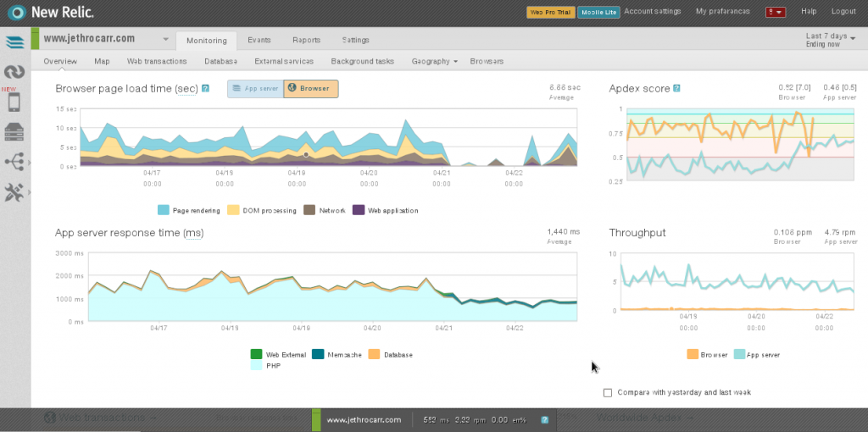Screen dimensions: 868x432
Task: Open the mobile phone sidebar icon
Action: [x=14, y=102]
